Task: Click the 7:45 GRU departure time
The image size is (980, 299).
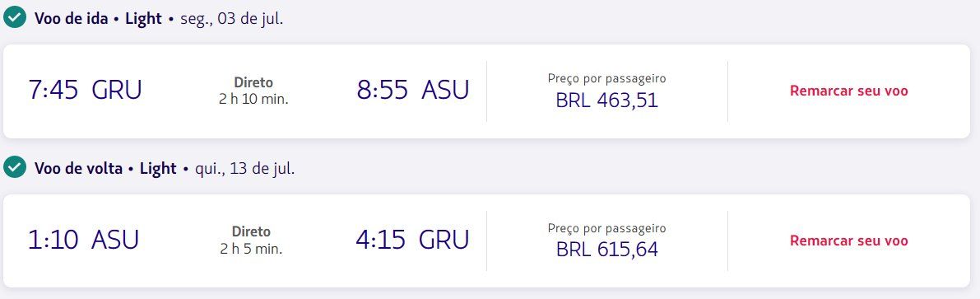Action: click(x=85, y=90)
